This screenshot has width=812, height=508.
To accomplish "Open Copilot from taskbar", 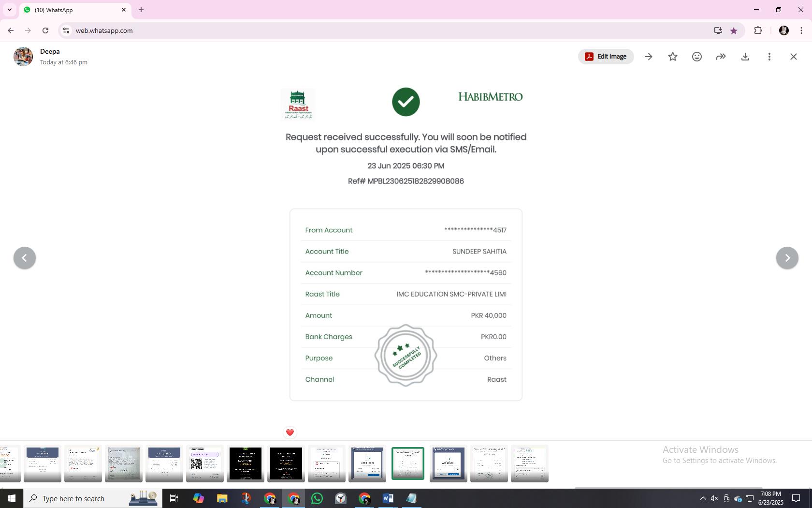I will click(x=198, y=498).
